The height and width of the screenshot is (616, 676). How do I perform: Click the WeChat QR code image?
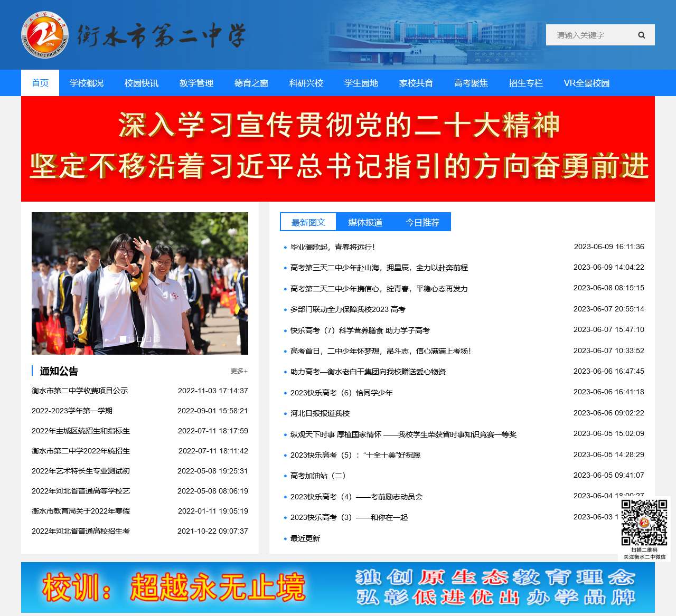[644, 523]
